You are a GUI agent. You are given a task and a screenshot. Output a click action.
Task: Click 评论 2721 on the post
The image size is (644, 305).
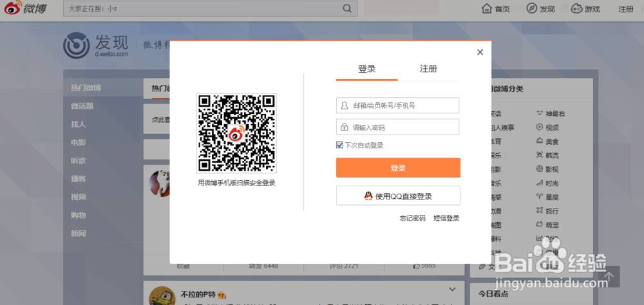click(x=344, y=266)
